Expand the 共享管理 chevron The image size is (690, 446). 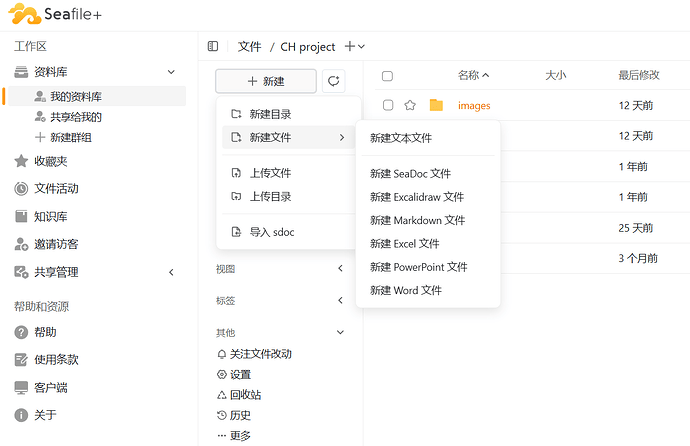(x=171, y=272)
